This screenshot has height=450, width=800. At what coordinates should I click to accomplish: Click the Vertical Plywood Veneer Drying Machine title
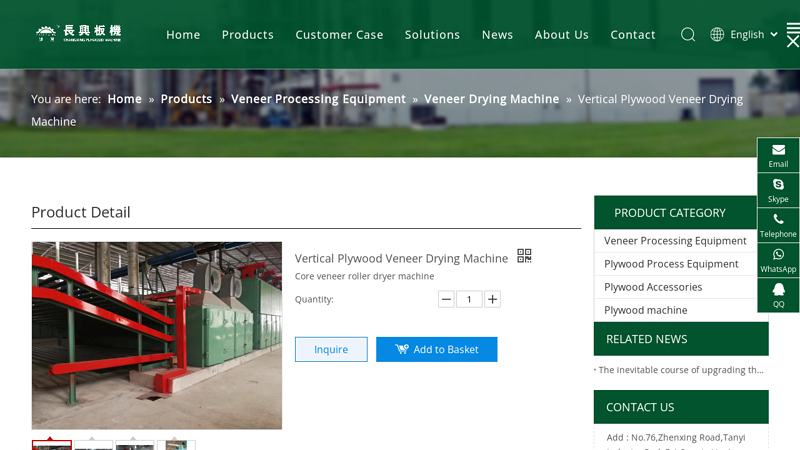pyautogui.click(x=401, y=259)
